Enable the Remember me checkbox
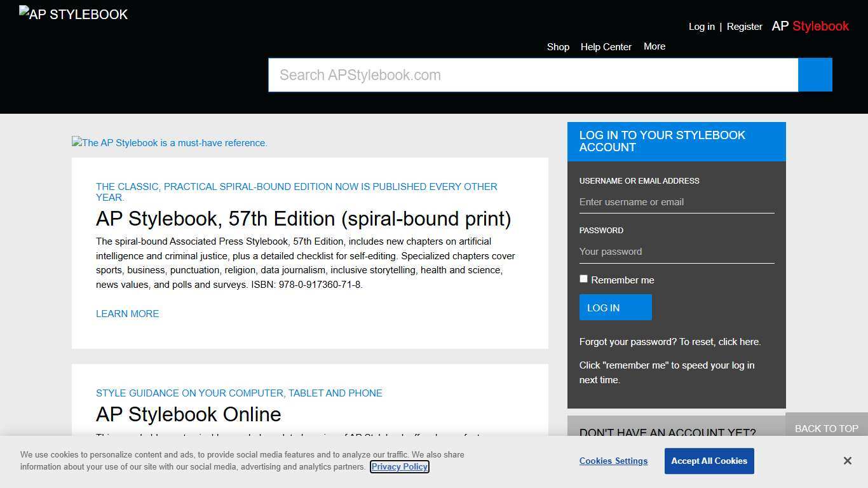Viewport: 868px width, 488px height. pos(583,278)
